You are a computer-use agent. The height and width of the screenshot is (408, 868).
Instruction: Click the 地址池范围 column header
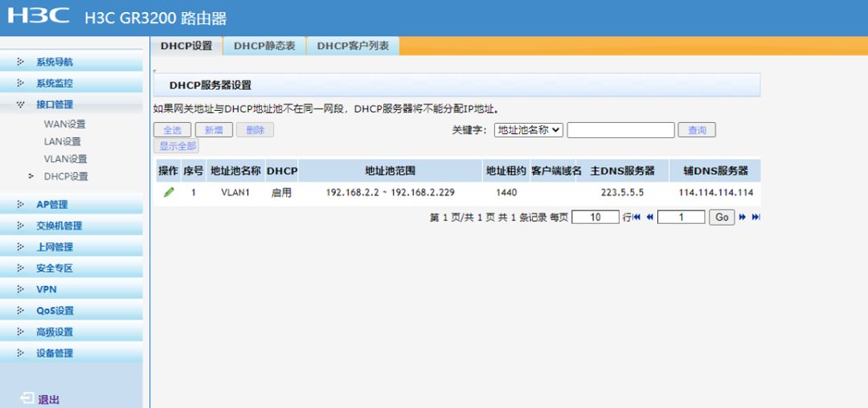click(390, 171)
